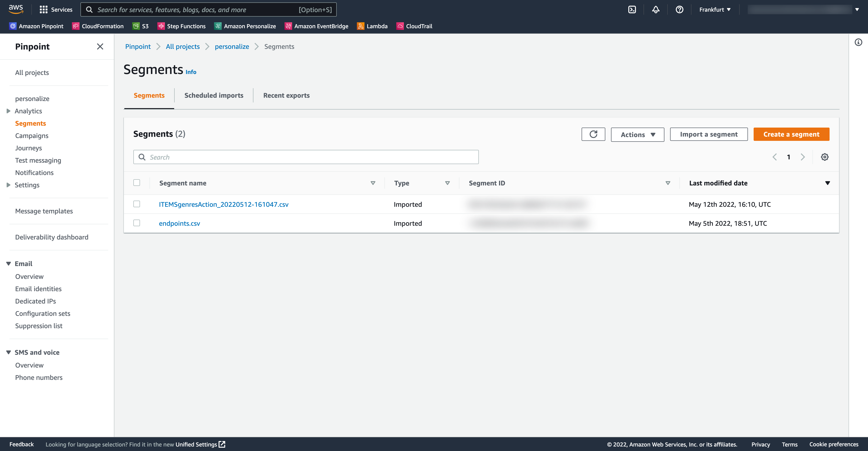
Task: Expand the Analytics section in sidebar
Action: 9,111
